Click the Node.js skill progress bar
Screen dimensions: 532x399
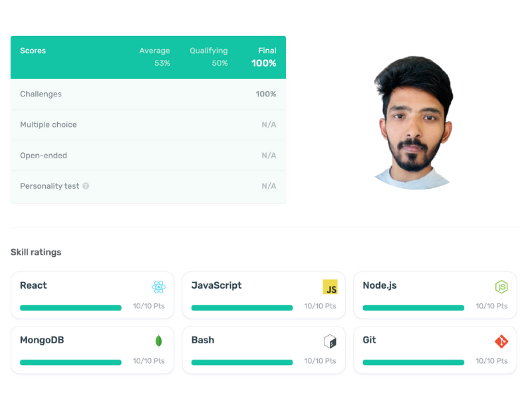tap(413, 308)
